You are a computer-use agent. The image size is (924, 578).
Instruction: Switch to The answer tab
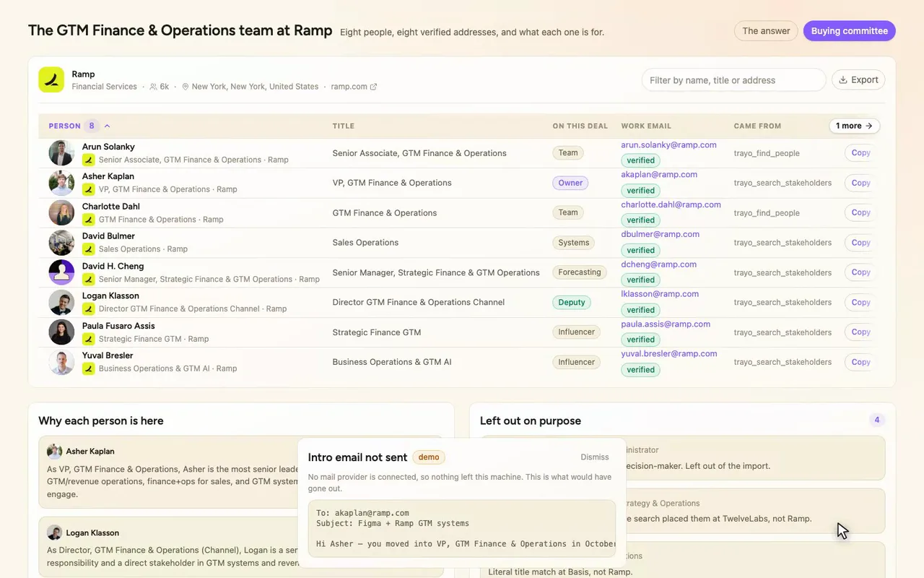(766, 31)
